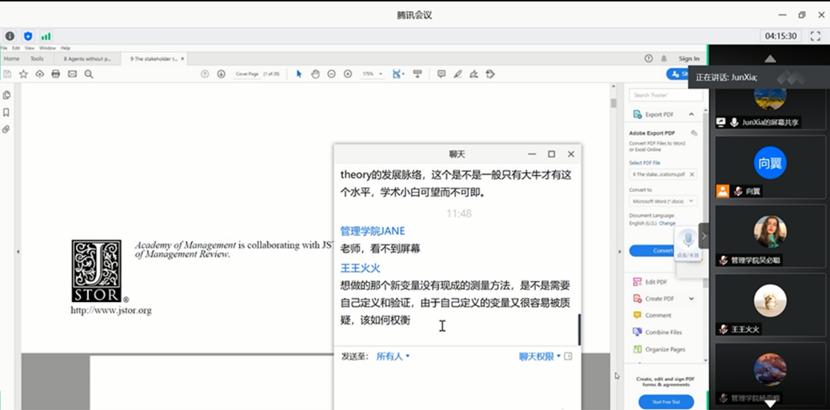The width and height of the screenshot is (830, 410).
Task: Click the search magnifier icon in toolbar
Action: 89,74
